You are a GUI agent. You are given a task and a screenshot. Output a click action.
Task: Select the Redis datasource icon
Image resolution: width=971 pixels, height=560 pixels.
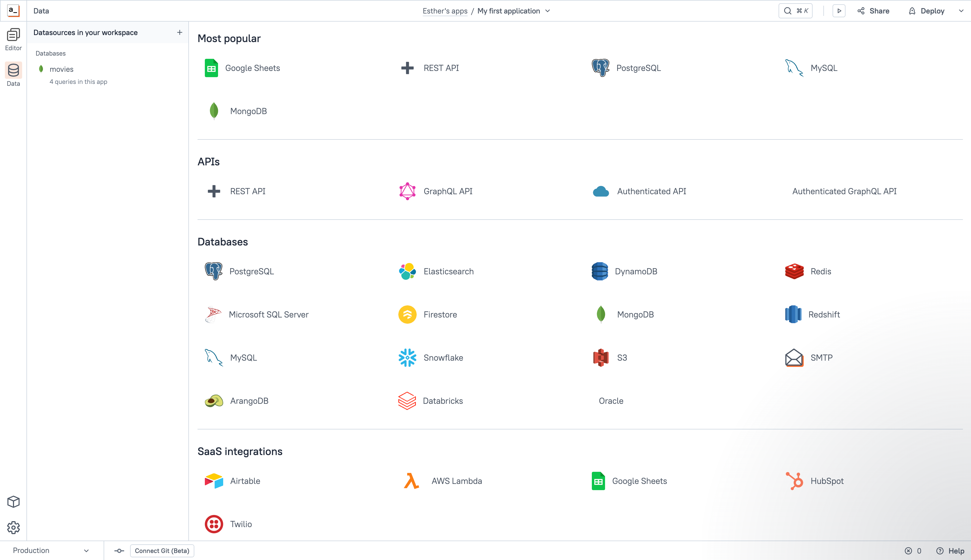pos(794,271)
